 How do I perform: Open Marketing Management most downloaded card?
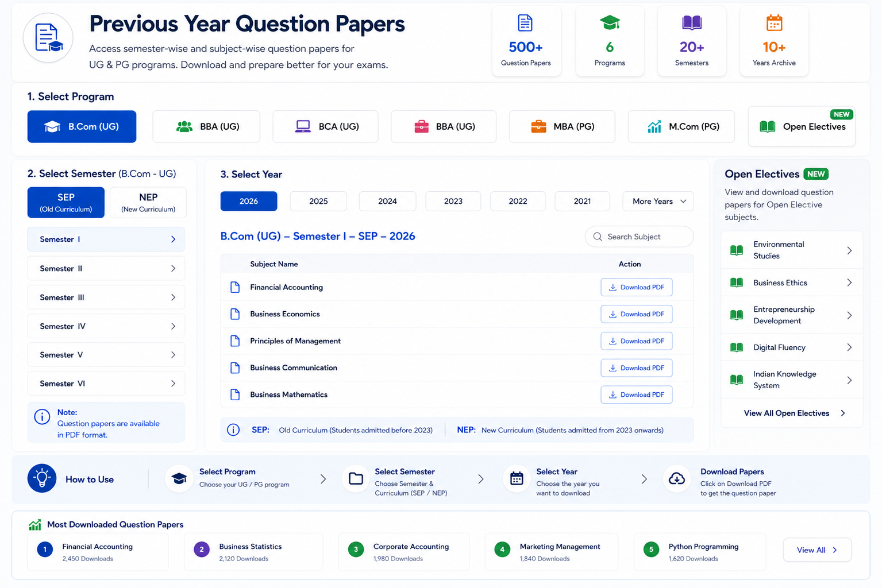click(x=552, y=552)
